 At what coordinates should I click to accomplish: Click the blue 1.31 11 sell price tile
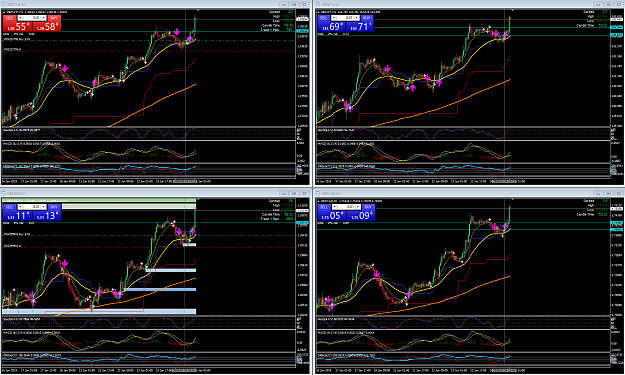[x=18, y=216]
